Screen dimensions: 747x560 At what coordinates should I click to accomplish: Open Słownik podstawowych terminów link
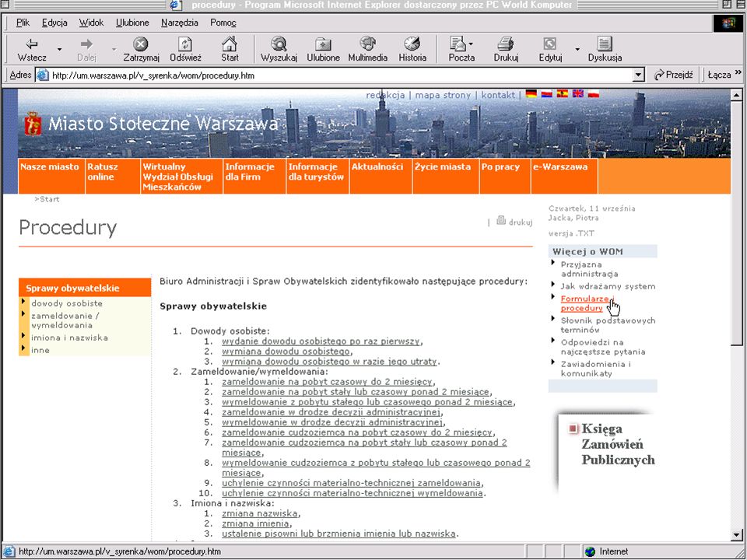pos(608,325)
